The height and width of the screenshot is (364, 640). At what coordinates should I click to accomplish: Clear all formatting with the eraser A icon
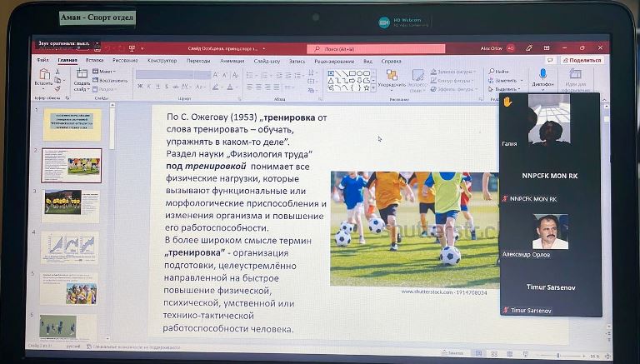(235, 75)
